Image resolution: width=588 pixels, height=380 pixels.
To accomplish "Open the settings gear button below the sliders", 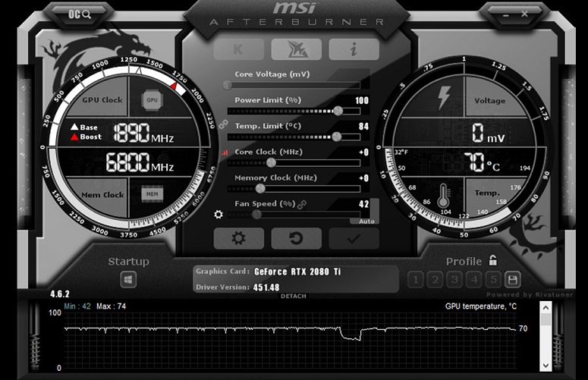I will point(238,238).
